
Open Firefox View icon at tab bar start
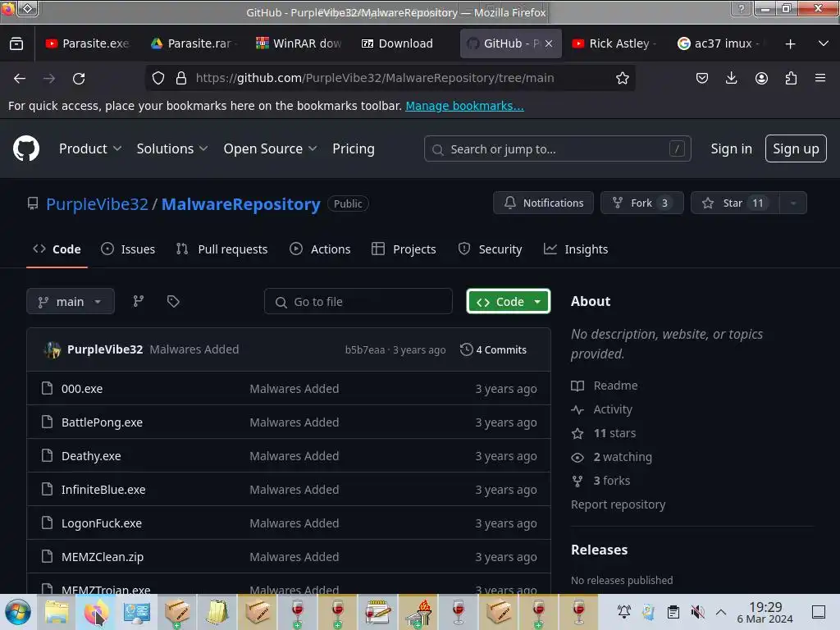click(16, 44)
